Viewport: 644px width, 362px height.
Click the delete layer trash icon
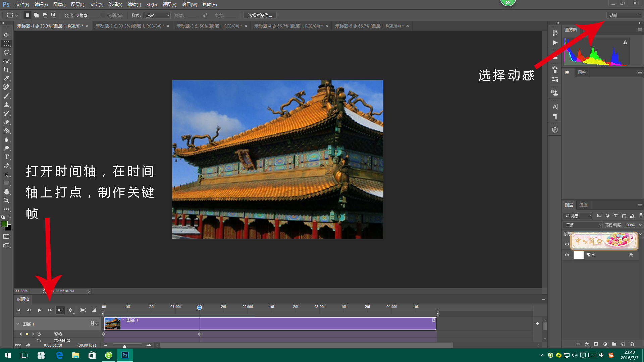632,344
